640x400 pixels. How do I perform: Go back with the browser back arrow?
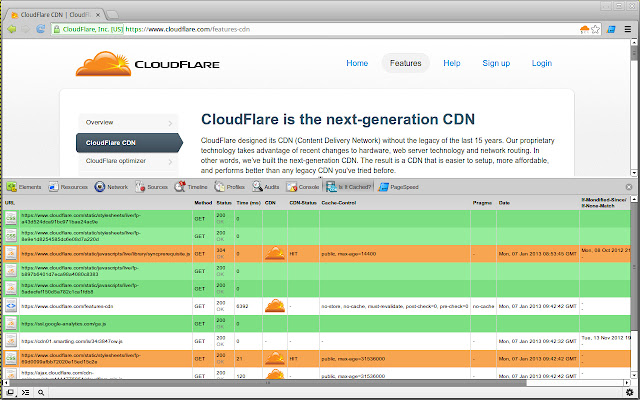point(11,29)
